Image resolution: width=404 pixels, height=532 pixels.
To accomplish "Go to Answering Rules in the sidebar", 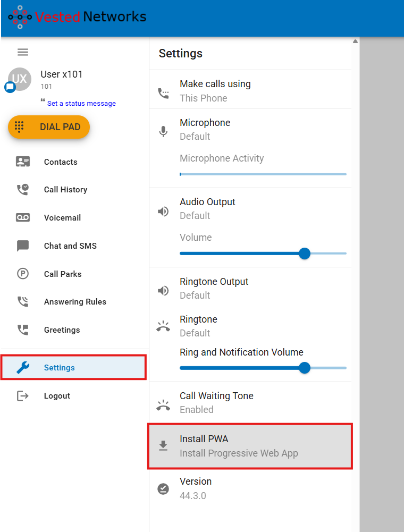I will tap(75, 302).
